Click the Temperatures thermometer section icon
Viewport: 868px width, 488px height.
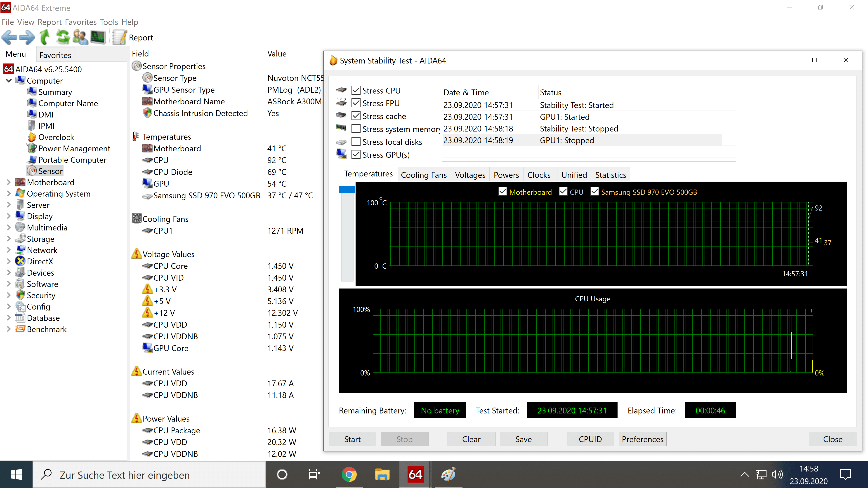pos(135,136)
